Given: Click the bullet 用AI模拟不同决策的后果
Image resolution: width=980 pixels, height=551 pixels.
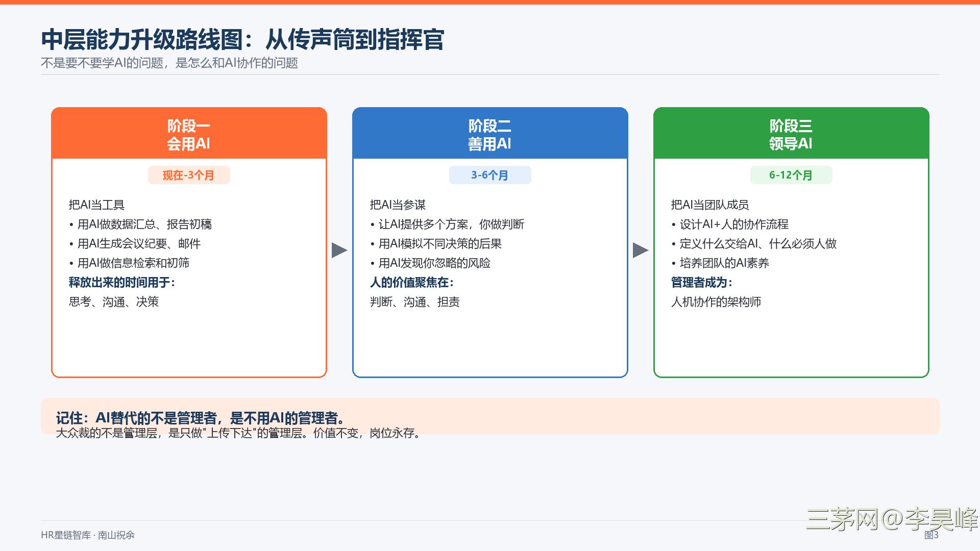Looking at the screenshot, I should point(436,243).
